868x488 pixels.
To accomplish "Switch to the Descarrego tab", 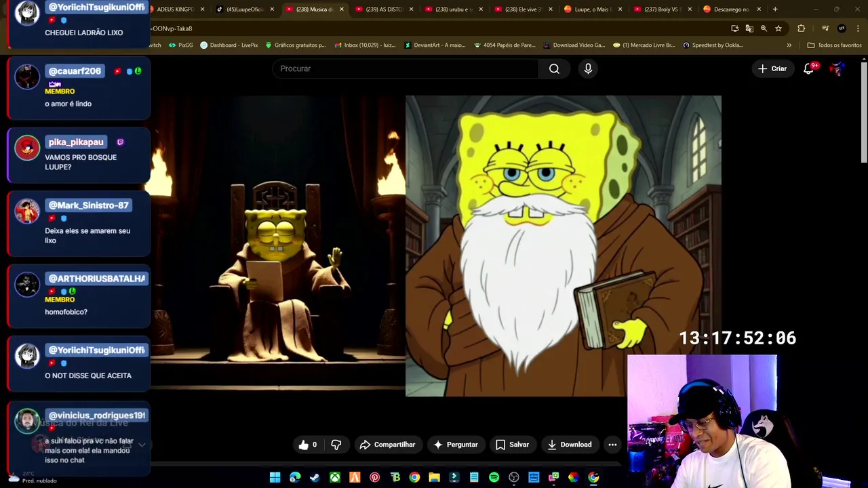I will click(x=731, y=9).
